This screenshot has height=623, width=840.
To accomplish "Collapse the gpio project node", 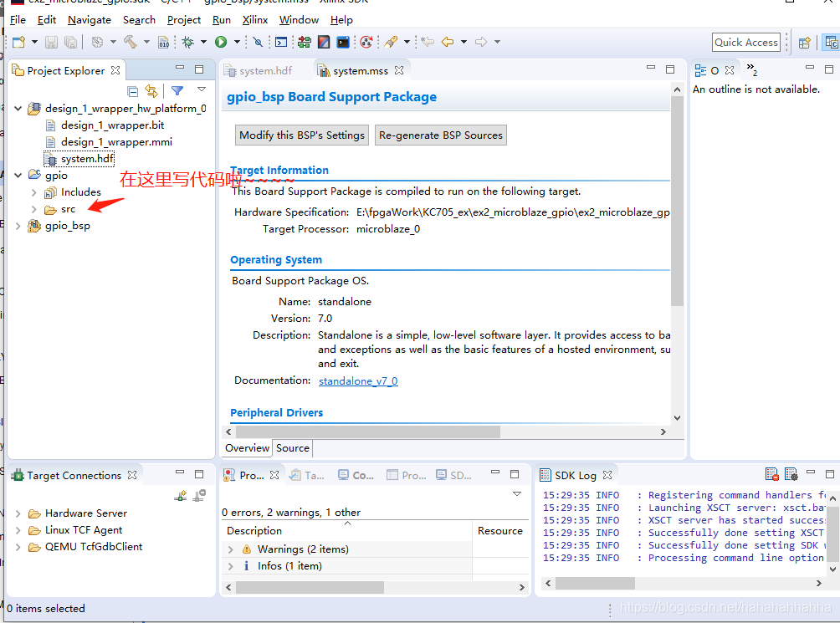I will (x=18, y=176).
